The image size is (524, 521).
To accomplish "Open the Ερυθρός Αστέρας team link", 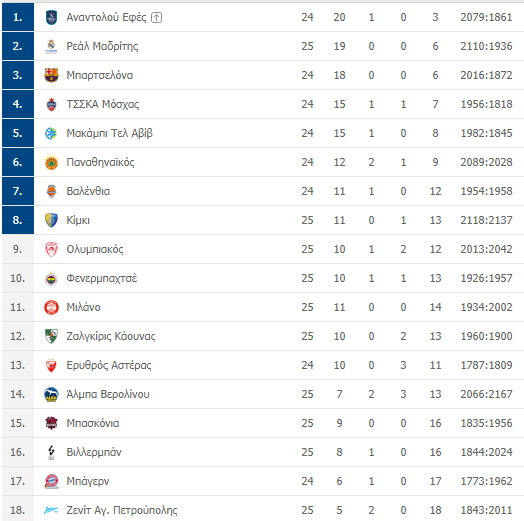I will click(x=109, y=365).
